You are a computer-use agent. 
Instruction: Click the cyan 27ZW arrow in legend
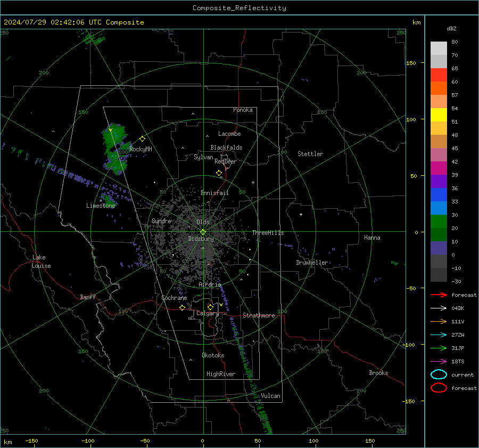point(439,335)
